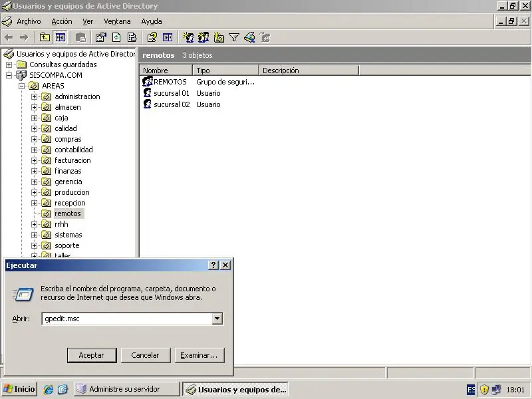Click the 18:01 system clock
This screenshot has width=532, height=399.
tap(515, 390)
